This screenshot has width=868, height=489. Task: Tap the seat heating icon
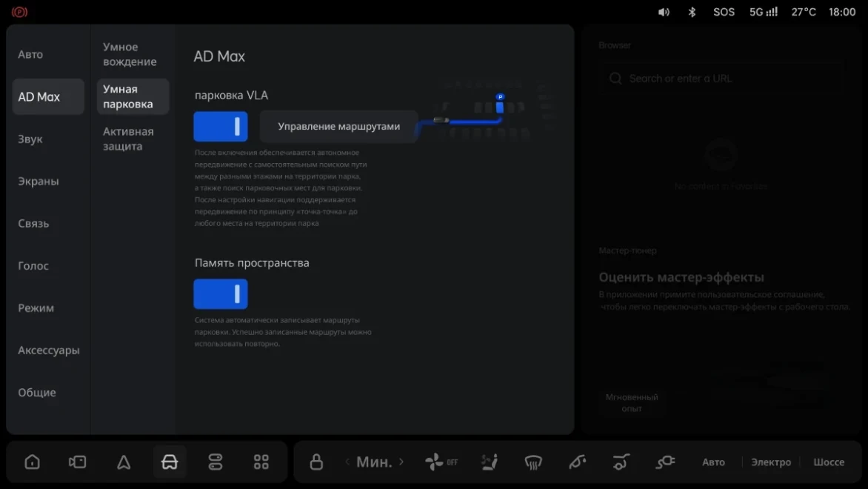click(x=490, y=462)
